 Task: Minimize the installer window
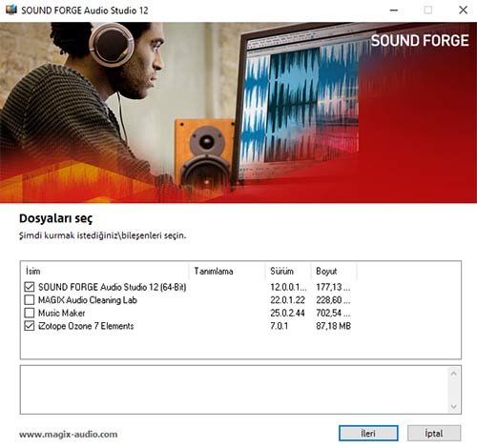394,10
